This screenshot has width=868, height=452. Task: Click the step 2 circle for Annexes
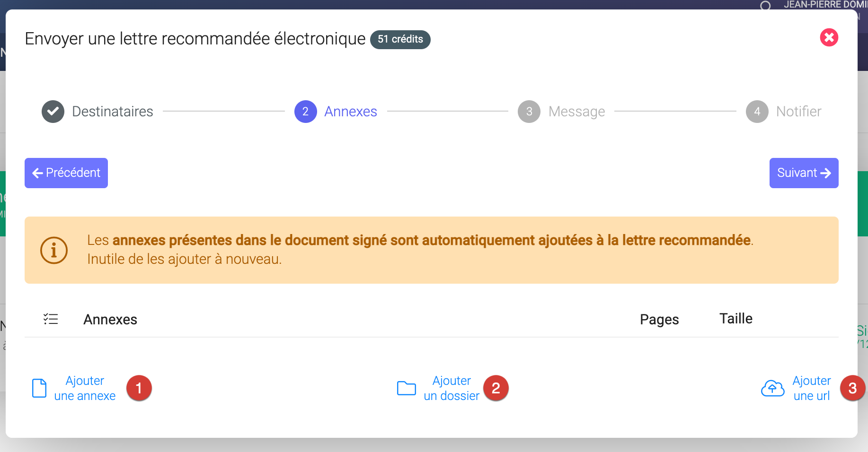306,112
